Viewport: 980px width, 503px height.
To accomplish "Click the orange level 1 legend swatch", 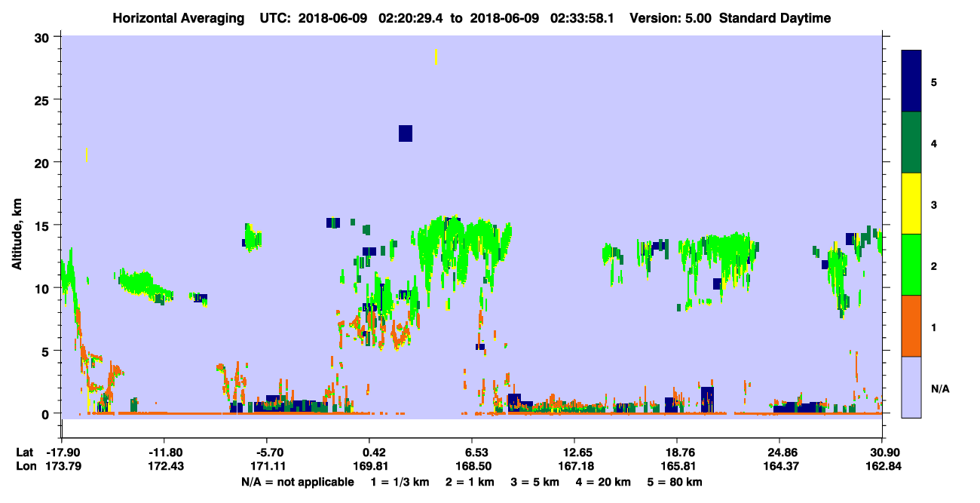I will click(x=911, y=326).
